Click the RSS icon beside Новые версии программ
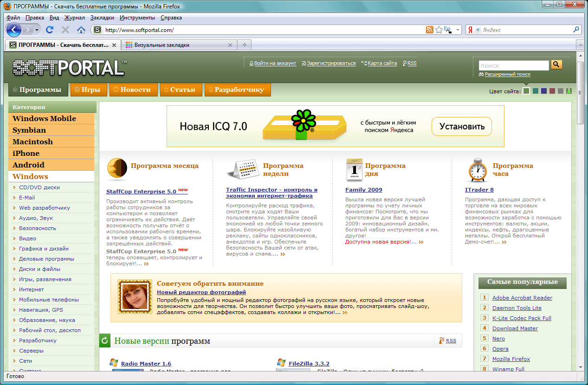The width and height of the screenshot is (588, 385). point(442,340)
